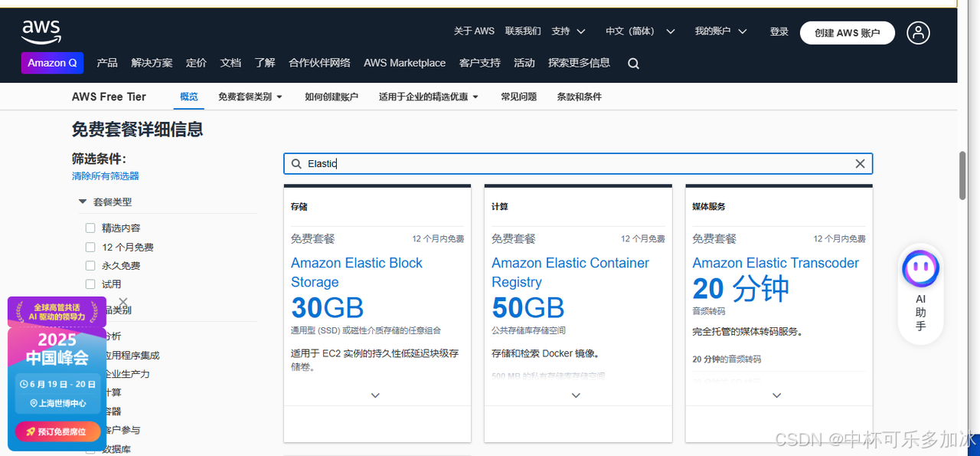This screenshot has height=456, width=980.
Task: Open the Amazon Elastic Block Storage link
Action: pyautogui.click(x=357, y=272)
